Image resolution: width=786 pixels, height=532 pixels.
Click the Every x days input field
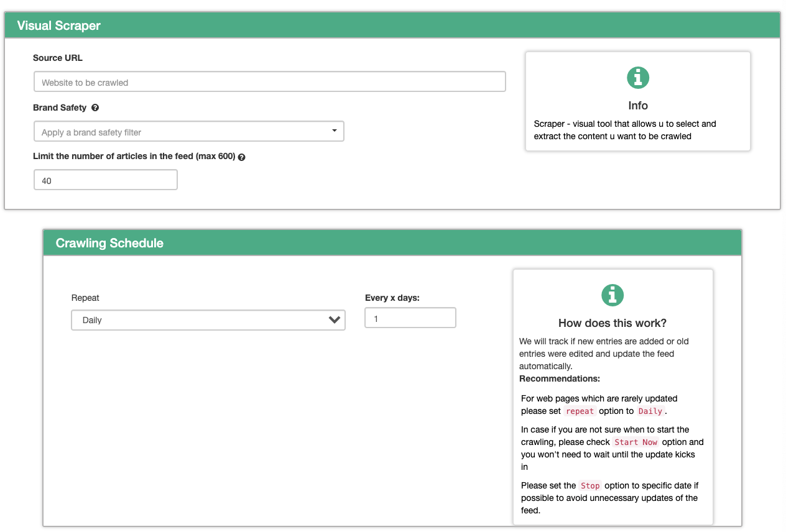coord(410,318)
